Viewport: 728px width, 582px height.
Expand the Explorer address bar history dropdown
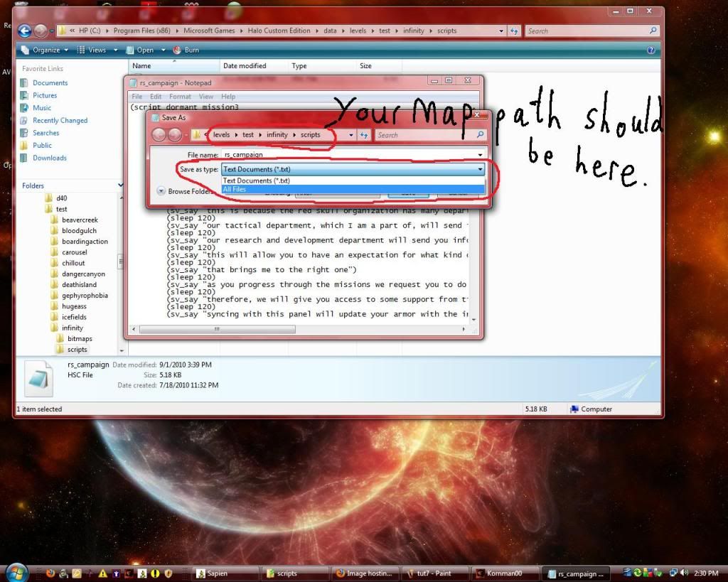tap(501, 31)
